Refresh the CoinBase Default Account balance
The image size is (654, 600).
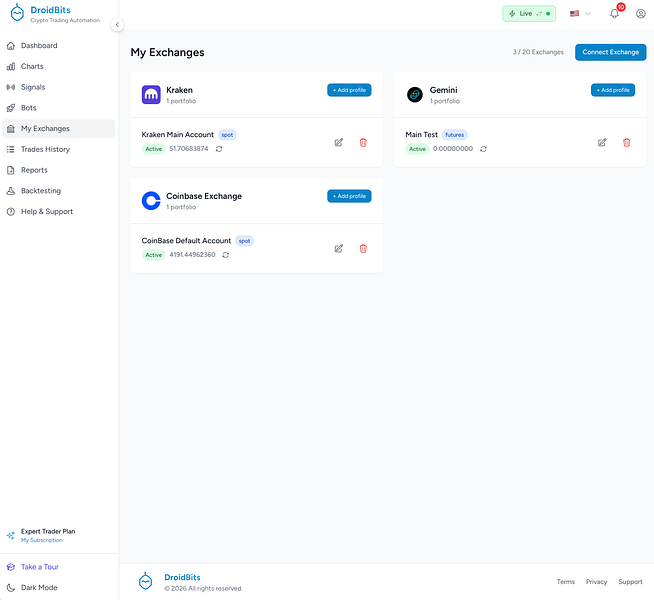click(x=226, y=255)
